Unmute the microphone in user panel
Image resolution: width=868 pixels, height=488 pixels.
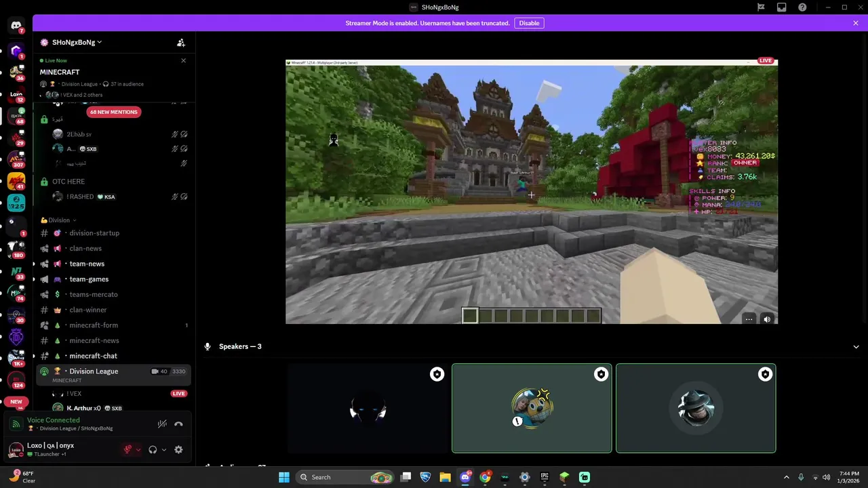(127, 449)
